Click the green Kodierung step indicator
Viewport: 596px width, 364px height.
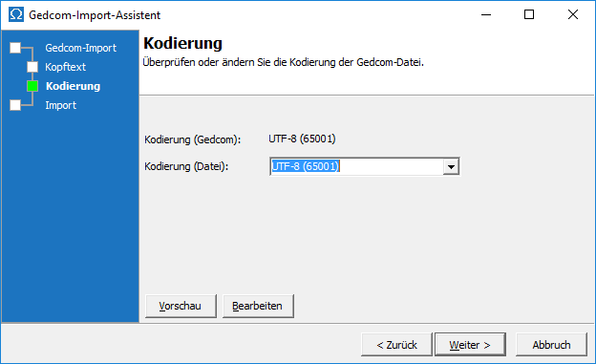click(x=32, y=86)
